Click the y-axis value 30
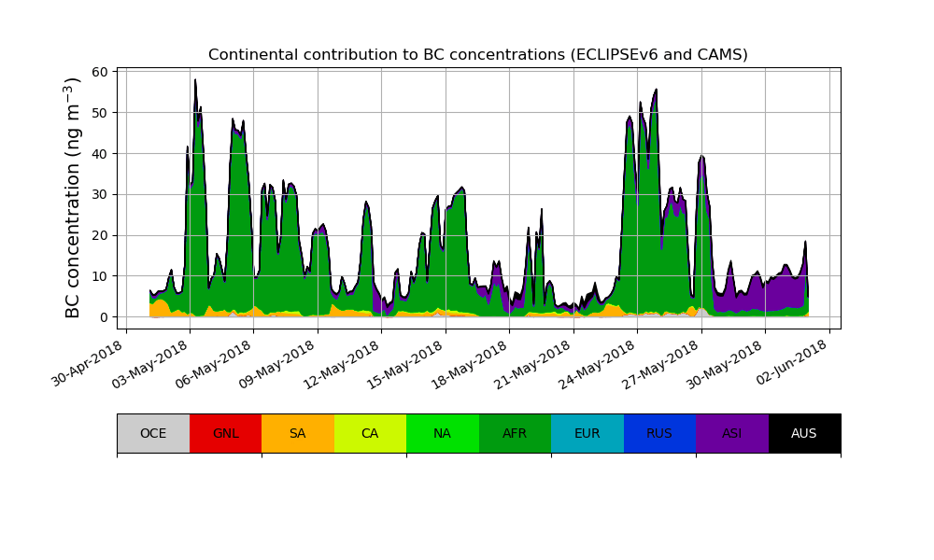 point(100,195)
